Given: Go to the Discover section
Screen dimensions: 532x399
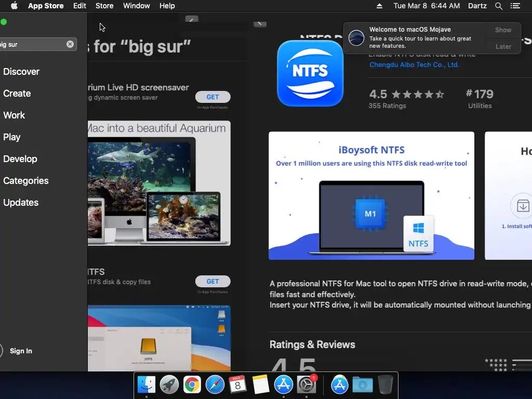Looking at the screenshot, I should tap(21, 72).
